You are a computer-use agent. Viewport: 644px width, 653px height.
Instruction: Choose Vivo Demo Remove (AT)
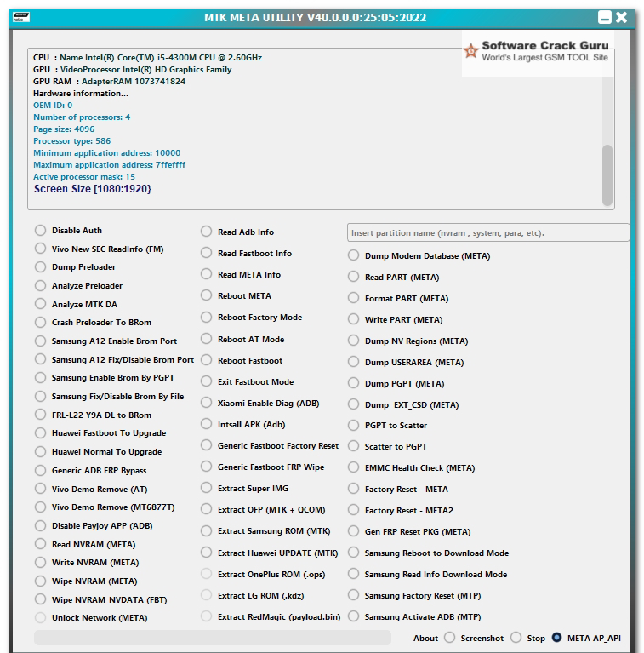40,489
